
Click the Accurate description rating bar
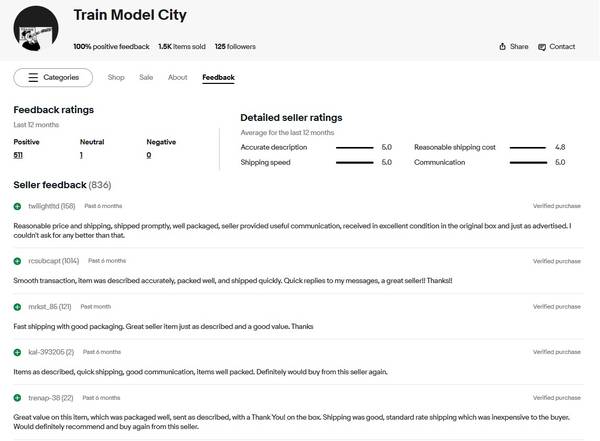click(x=354, y=147)
